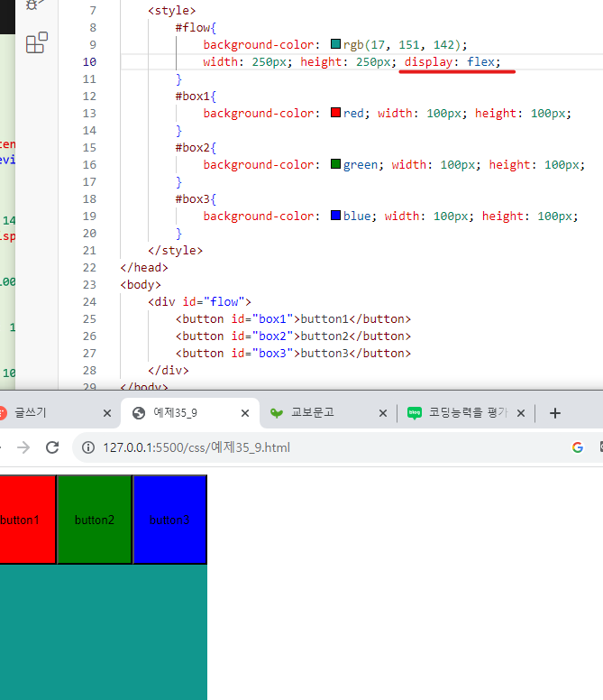Go forward in browser history
Image resolution: width=603 pixels, height=700 pixels.
pos(23,447)
